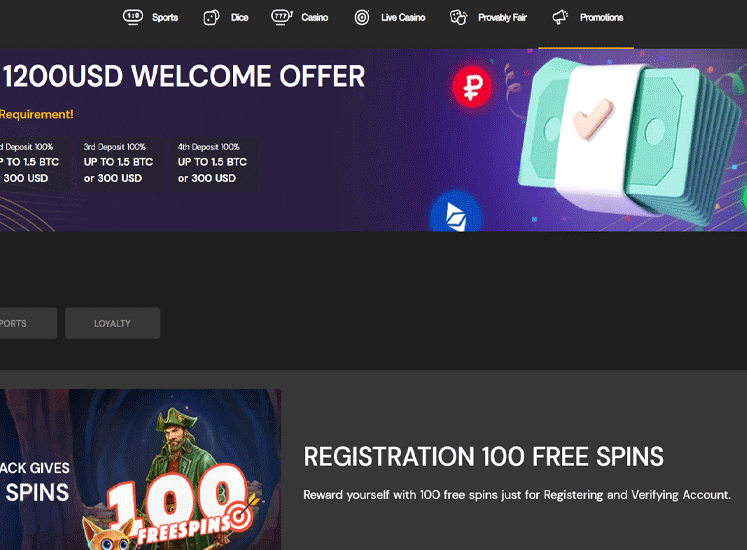Open the Live Casino page
Screen dimensions: 747x550
coord(403,18)
